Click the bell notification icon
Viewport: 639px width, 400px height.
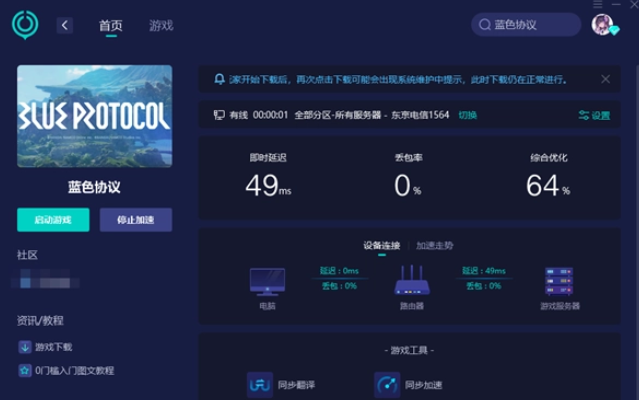[219, 79]
